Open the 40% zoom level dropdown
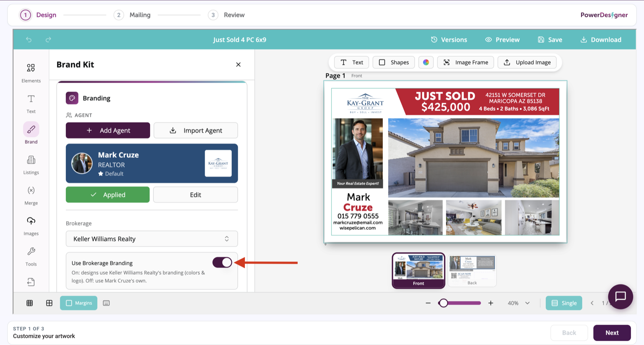This screenshot has height=345, width=644. (x=519, y=303)
